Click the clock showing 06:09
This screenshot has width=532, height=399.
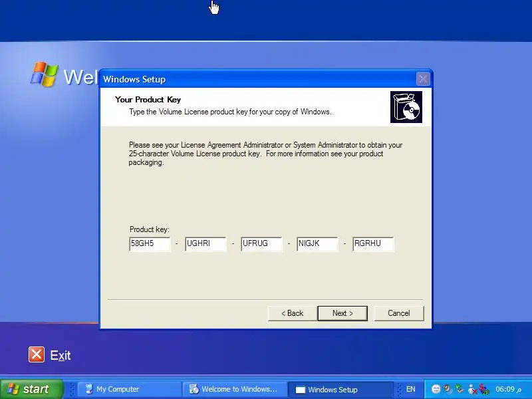point(508,389)
